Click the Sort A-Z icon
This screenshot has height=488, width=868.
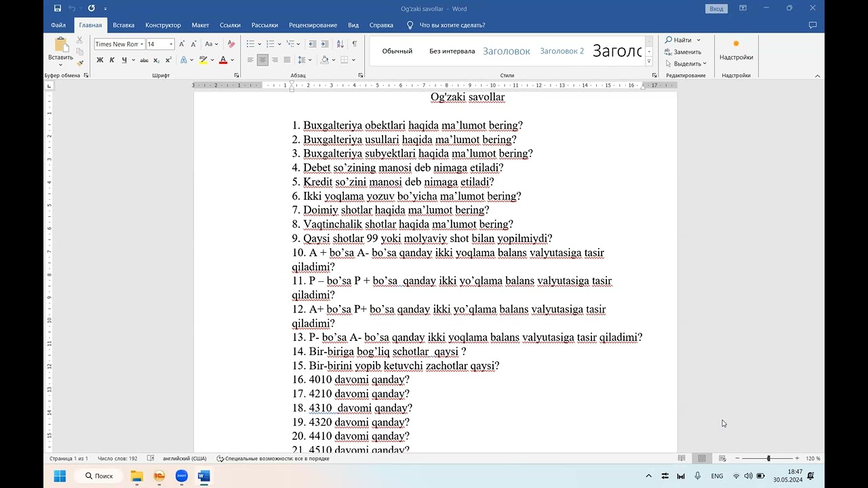click(341, 44)
